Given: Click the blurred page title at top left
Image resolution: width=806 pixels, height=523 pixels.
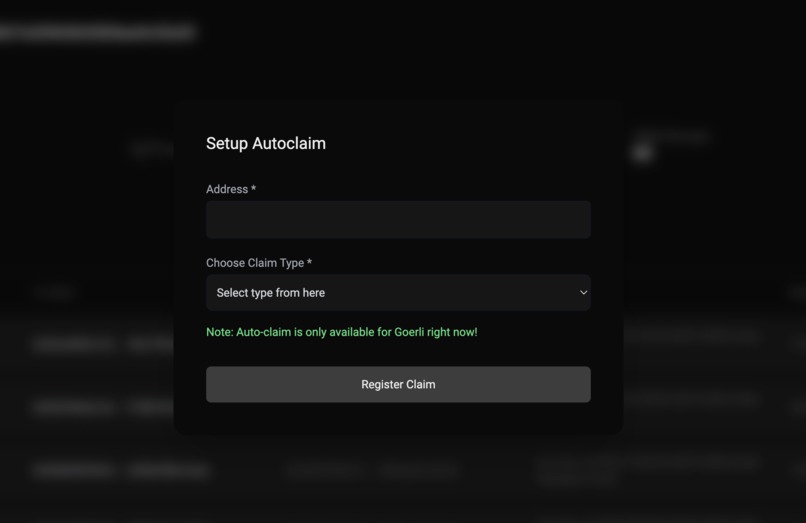Looking at the screenshot, I should coord(98,32).
